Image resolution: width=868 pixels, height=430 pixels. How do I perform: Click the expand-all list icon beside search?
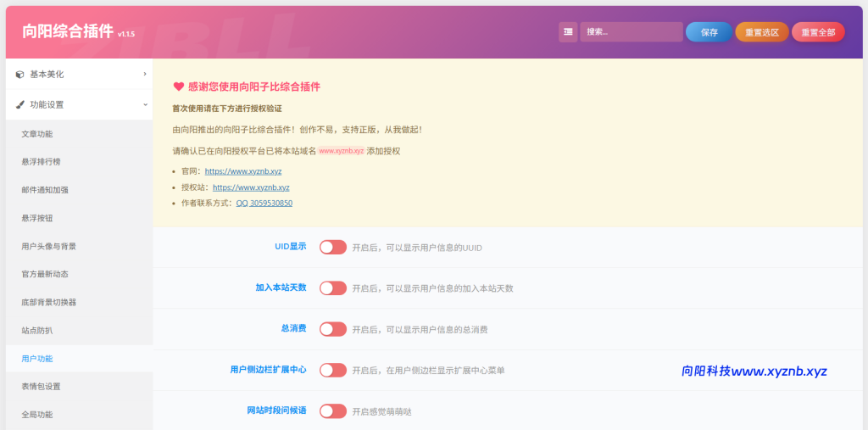pyautogui.click(x=568, y=32)
